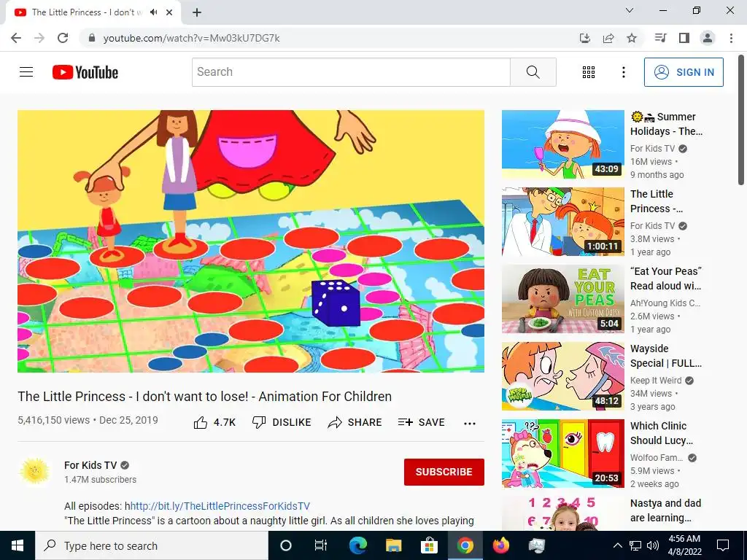The width and height of the screenshot is (747, 560).
Task: Open volume control in system tray
Action: pyautogui.click(x=653, y=545)
